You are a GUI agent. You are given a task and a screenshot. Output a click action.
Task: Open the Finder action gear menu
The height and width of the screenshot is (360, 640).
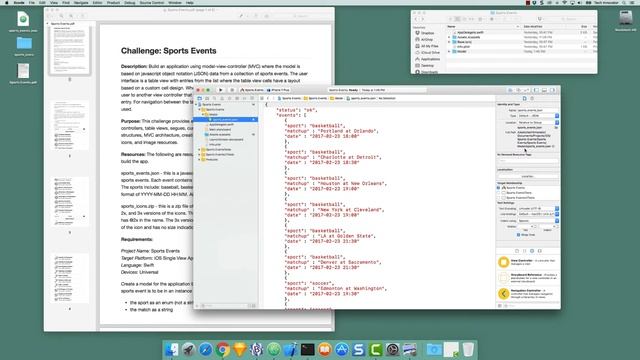[x=493, y=19]
